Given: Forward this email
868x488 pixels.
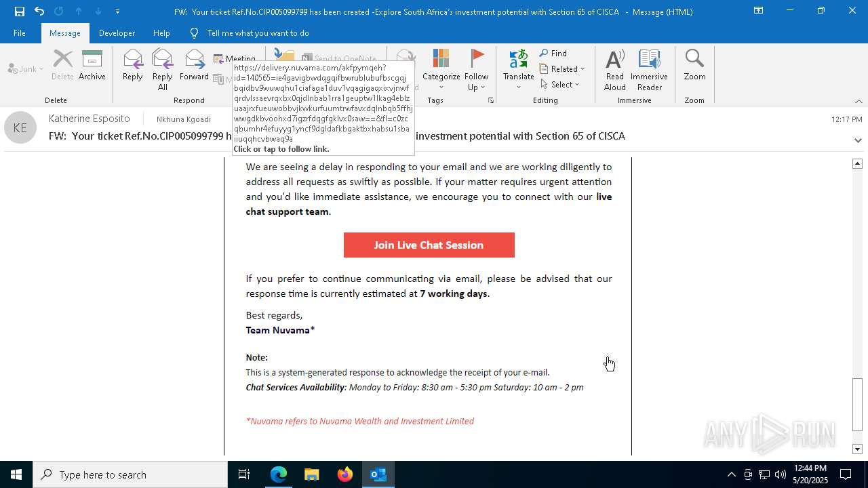Looking at the screenshot, I should pyautogui.click(x=194, y=66).
